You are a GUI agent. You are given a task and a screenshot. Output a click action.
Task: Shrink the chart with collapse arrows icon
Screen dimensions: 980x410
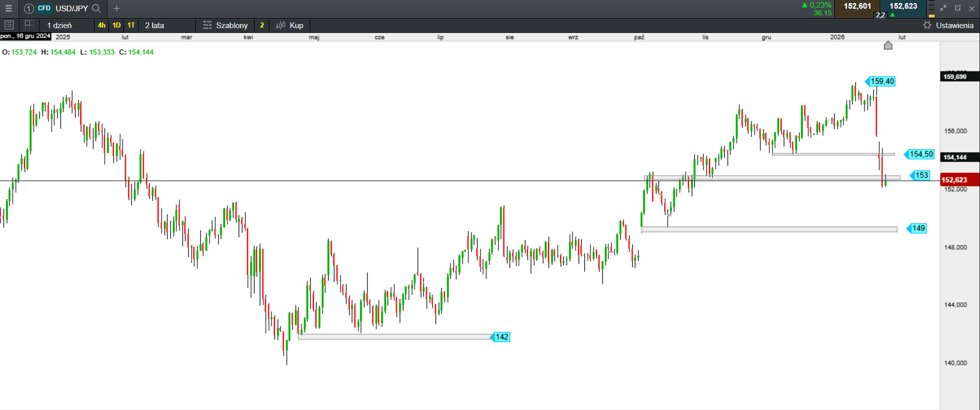(x=943, y=8)
